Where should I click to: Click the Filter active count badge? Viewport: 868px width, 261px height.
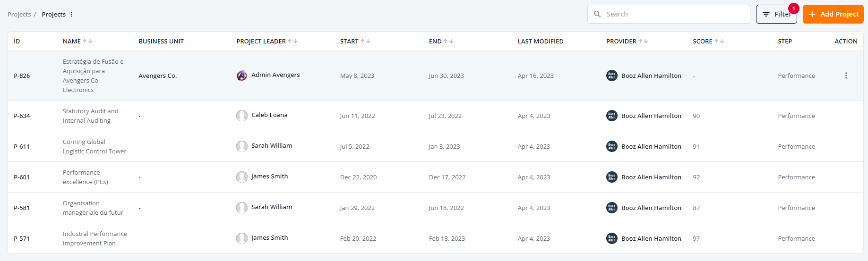coord(794,8)
